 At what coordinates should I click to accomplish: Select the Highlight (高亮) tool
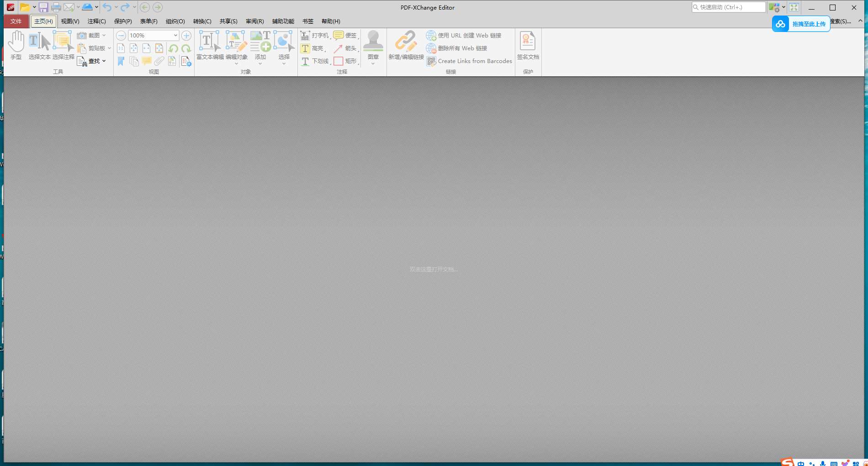coord(312,48)
